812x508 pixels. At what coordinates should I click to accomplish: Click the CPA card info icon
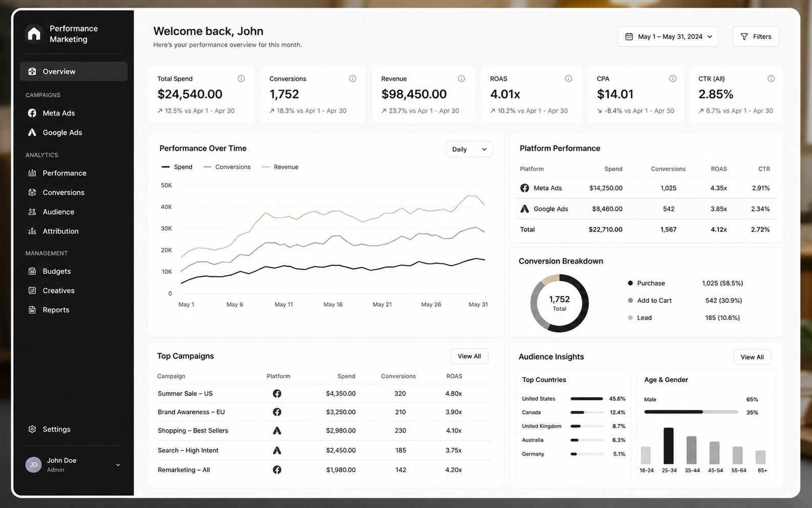tap(673, 79)
